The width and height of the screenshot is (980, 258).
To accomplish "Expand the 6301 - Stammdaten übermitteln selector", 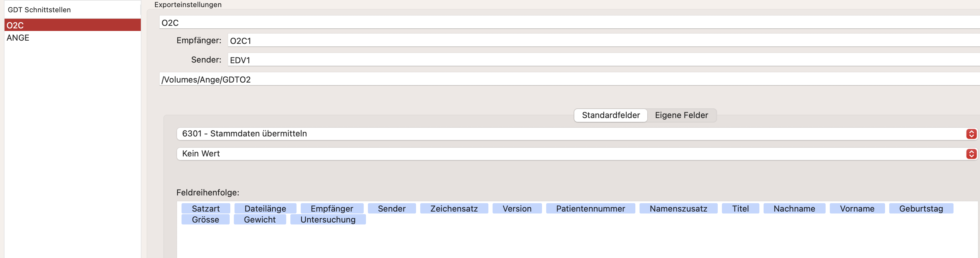I will point(577,134).
